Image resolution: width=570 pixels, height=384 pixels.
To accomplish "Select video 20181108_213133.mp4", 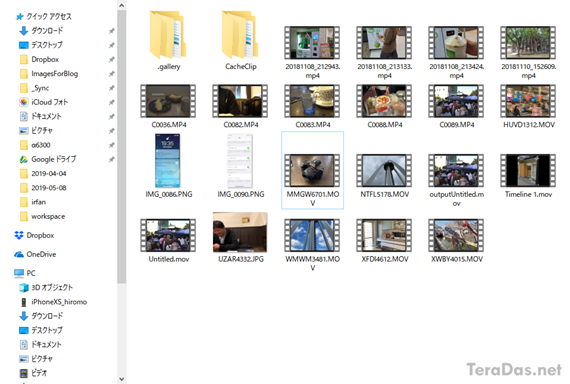I will (384, 52).
